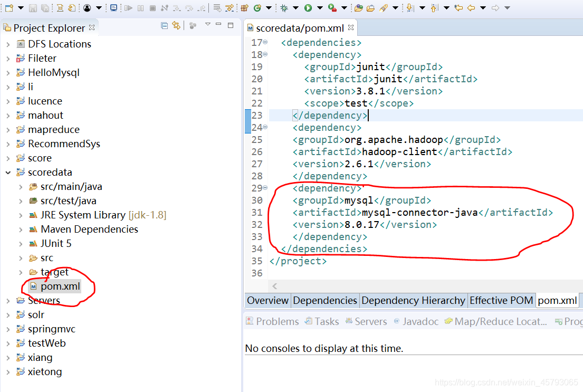Click the Last Edit Location icon
The width and height of the screenshot is (583, 392).
coord(458,8)
